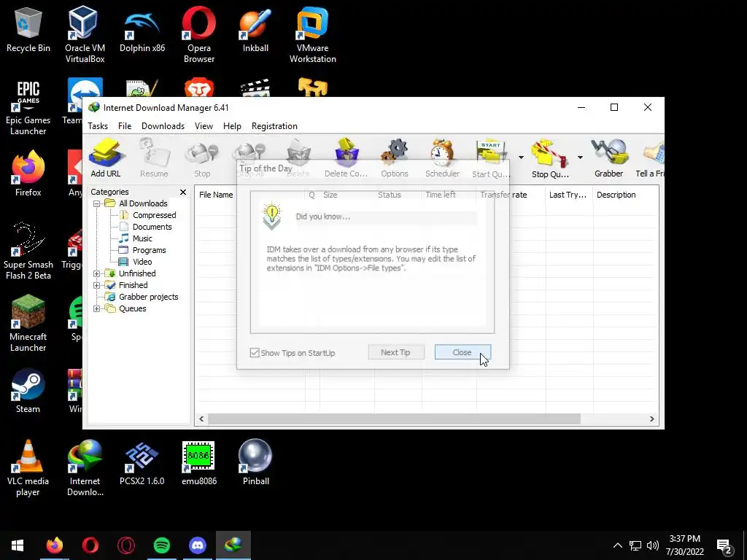This screenshot has width=747, height=560.
Task: Launch Super Smash Flash 2 Beta shortcut
Action: click(28, 252)
